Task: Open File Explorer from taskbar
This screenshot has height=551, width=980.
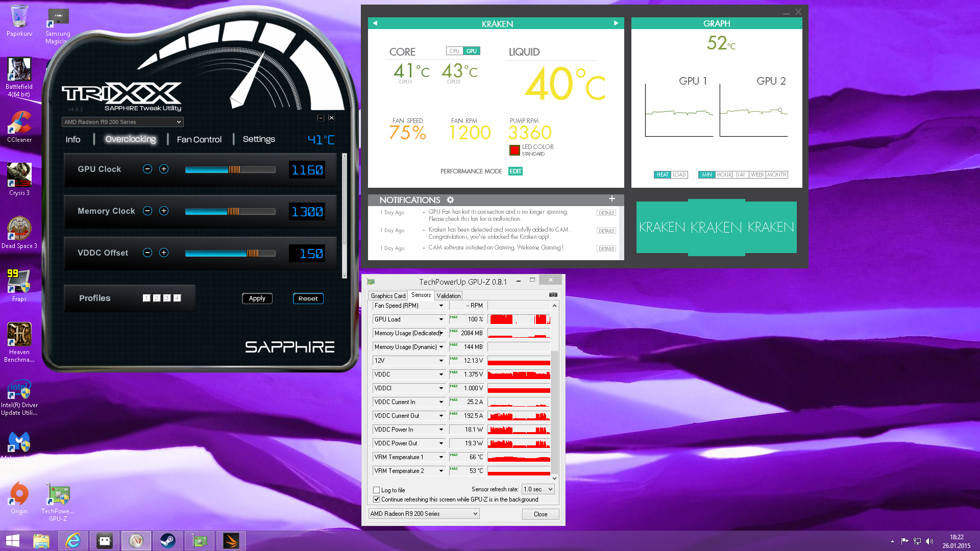Action: 41,541
